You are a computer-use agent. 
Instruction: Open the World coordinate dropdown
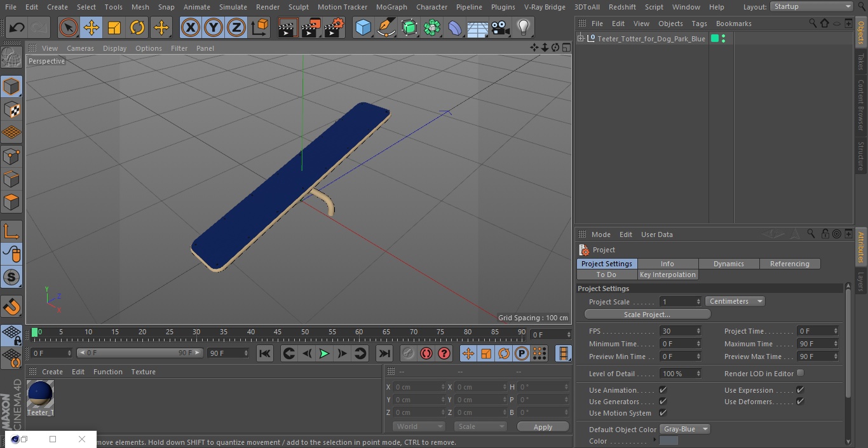click(x=418, y=426)
